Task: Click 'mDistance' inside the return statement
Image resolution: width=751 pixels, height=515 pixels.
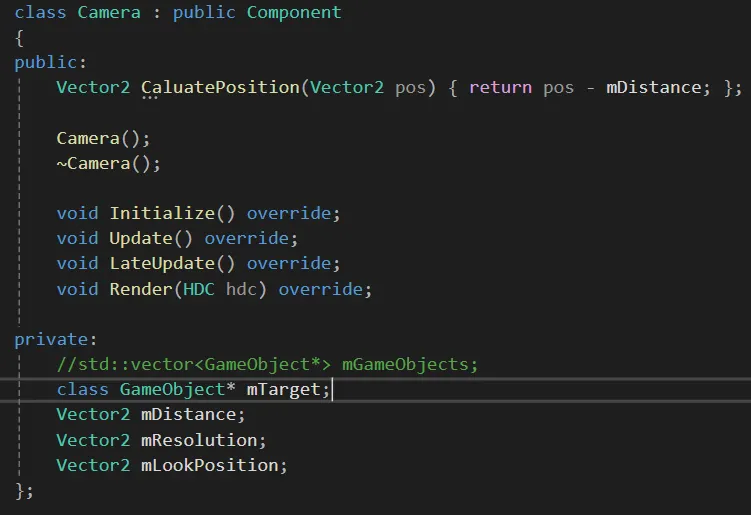Action: tap(654, 88)
